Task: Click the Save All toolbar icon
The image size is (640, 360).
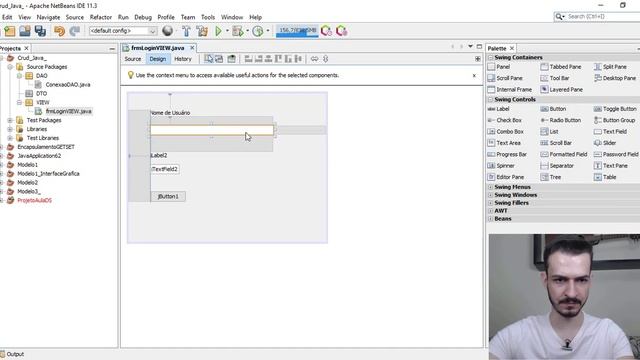Action: coord(40,31)
